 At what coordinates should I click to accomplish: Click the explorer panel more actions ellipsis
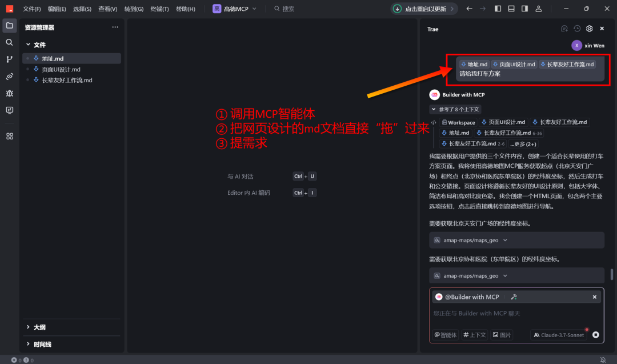point(115,27)
